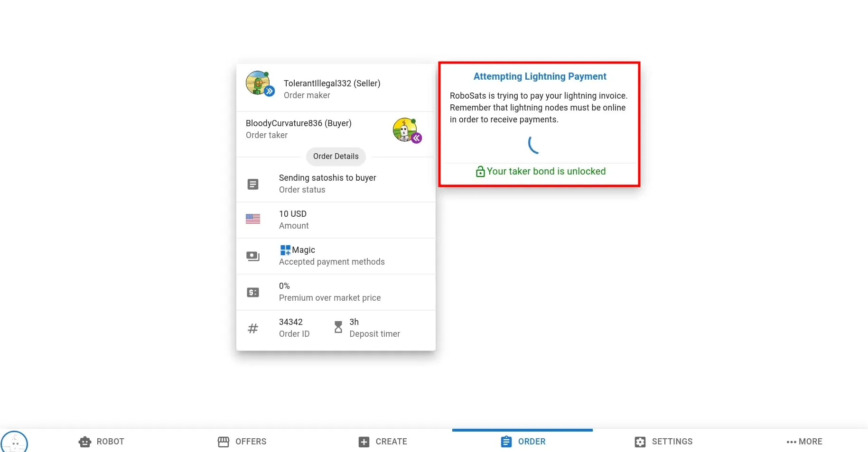Click 'Order maker' label
Screen dimensions: 868x452
[307, 95]
